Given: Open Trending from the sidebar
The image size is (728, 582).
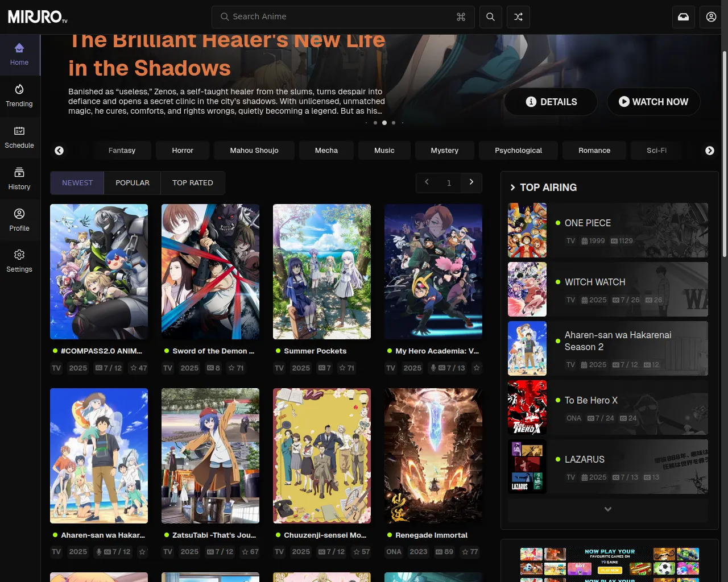Looking at the screenshot, I should pos(19,96).
